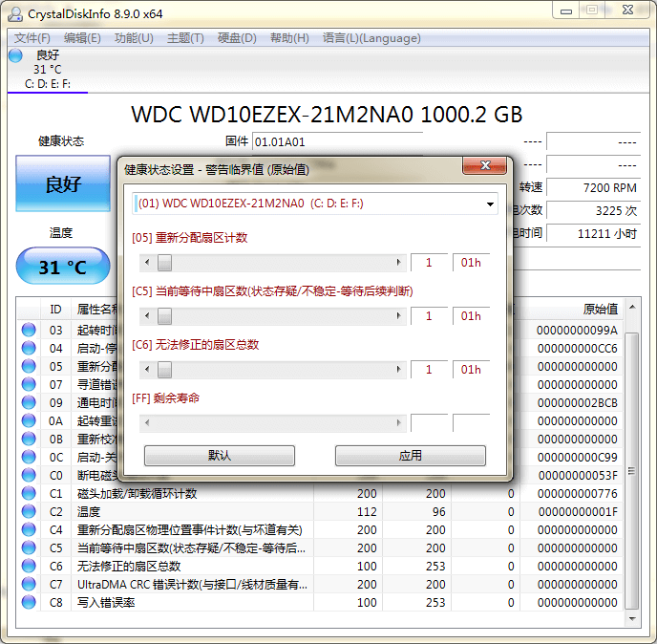Click right arrow of [C6] slider
Viewport: 657px width, 644px height.
coord(398,370)
